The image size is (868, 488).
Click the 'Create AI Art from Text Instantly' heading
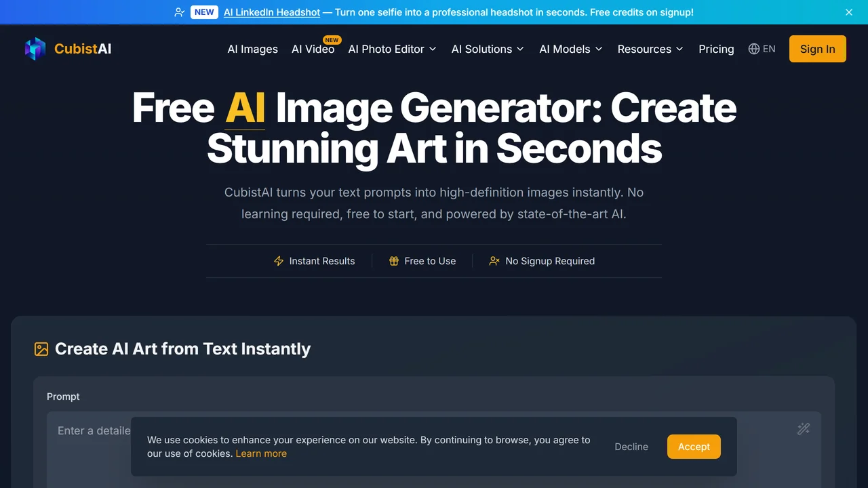[182, 349]
